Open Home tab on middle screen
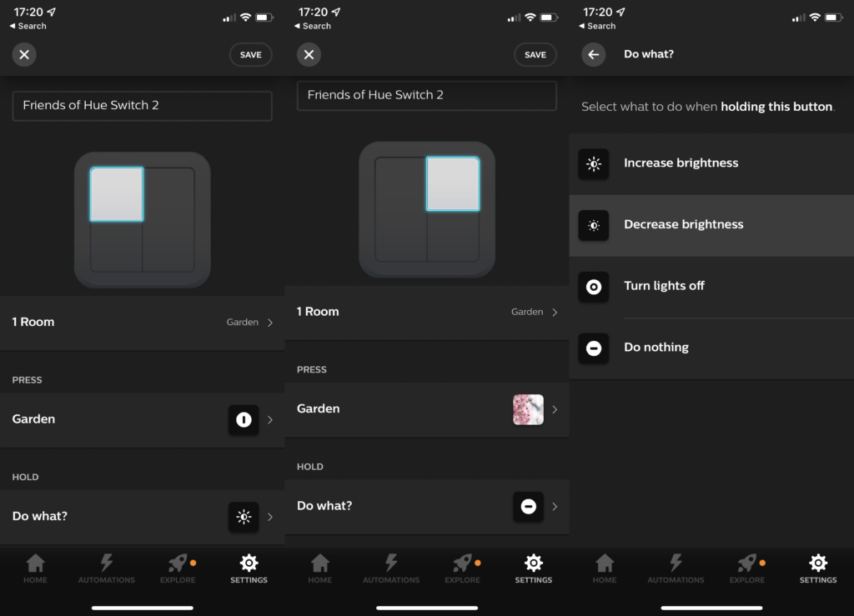The height and width of the screenshot is (616, 854). (320, 568)
